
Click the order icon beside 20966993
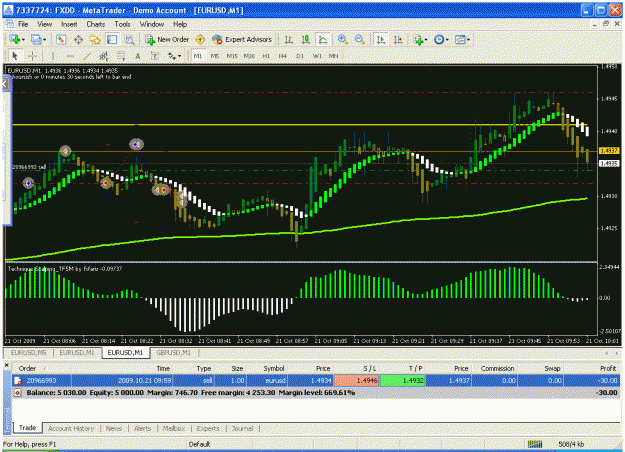(18, 381)
